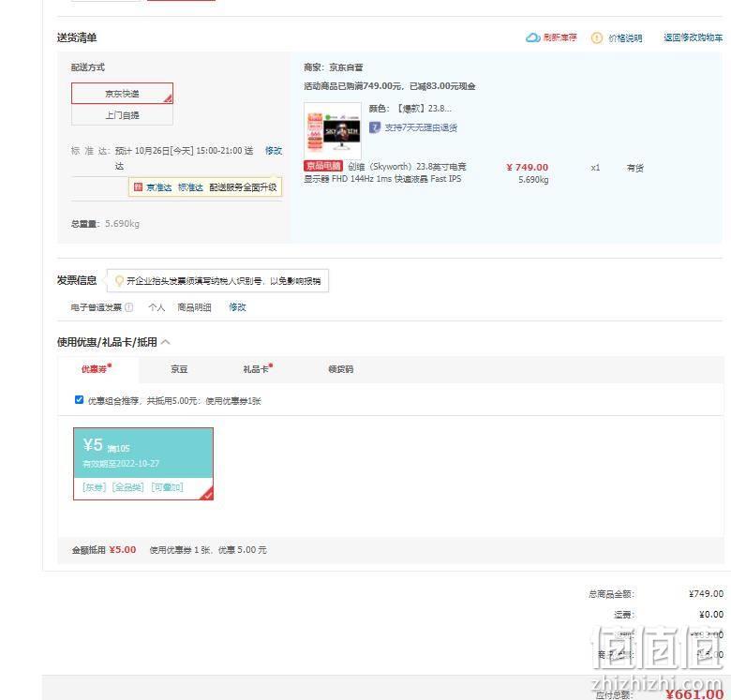731x700 pixels.
Task: Collapse the 使用优惠/礼品卡/抵用 section chevron
Action: coord(166,342)
